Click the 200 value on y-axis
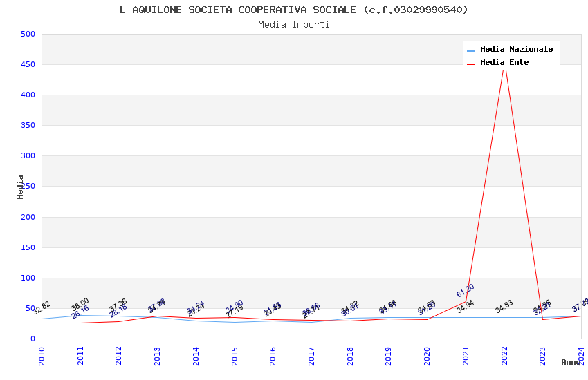The height and width of the screenshot is (380, 588). point(28,217)
